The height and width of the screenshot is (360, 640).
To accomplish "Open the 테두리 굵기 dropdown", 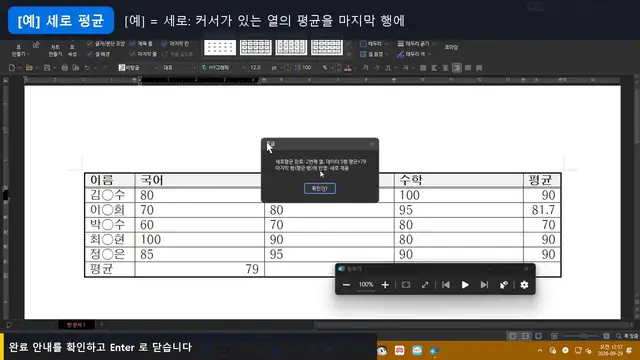I will pos(416,44).
